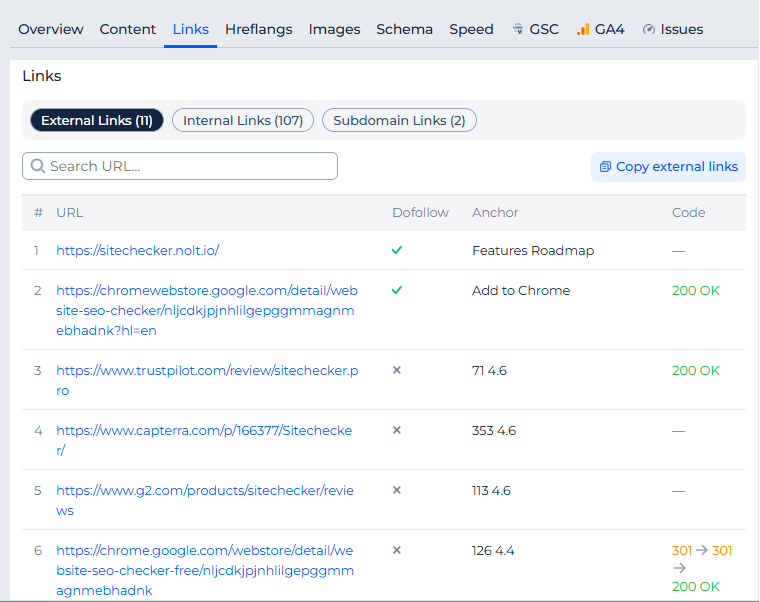Viewport: 760px width, 602px height.
Task: Click the 113 4.6 anchor text
Action: (491, 491)
